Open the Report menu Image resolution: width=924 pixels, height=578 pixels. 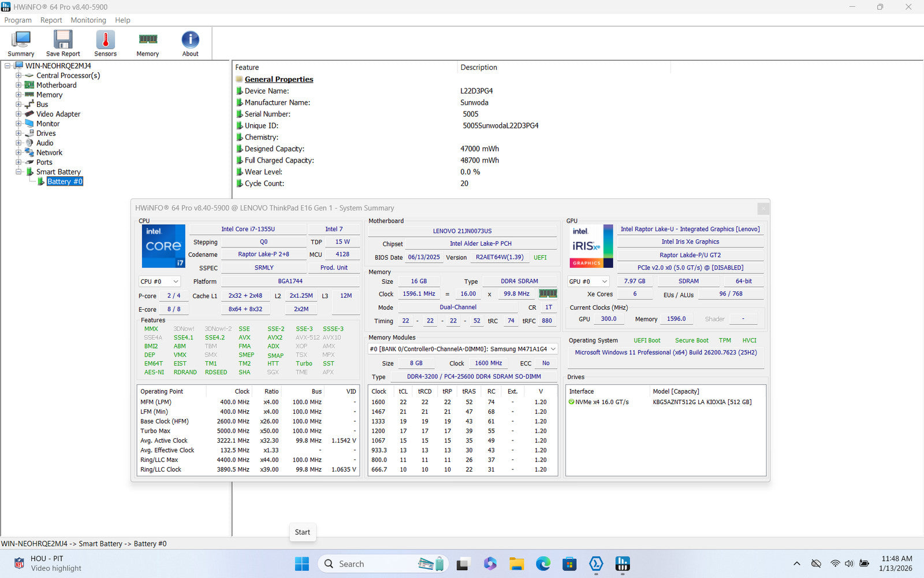(51, 20)
